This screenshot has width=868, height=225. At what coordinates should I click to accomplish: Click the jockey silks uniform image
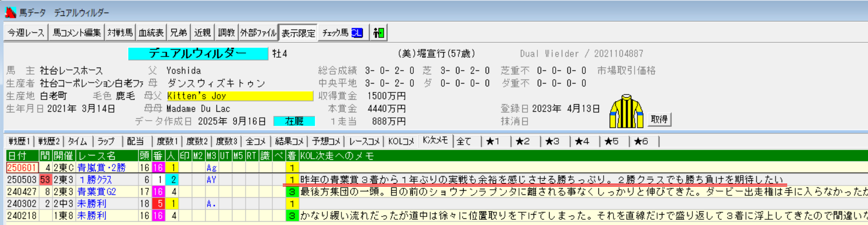[x=626, y=111]
